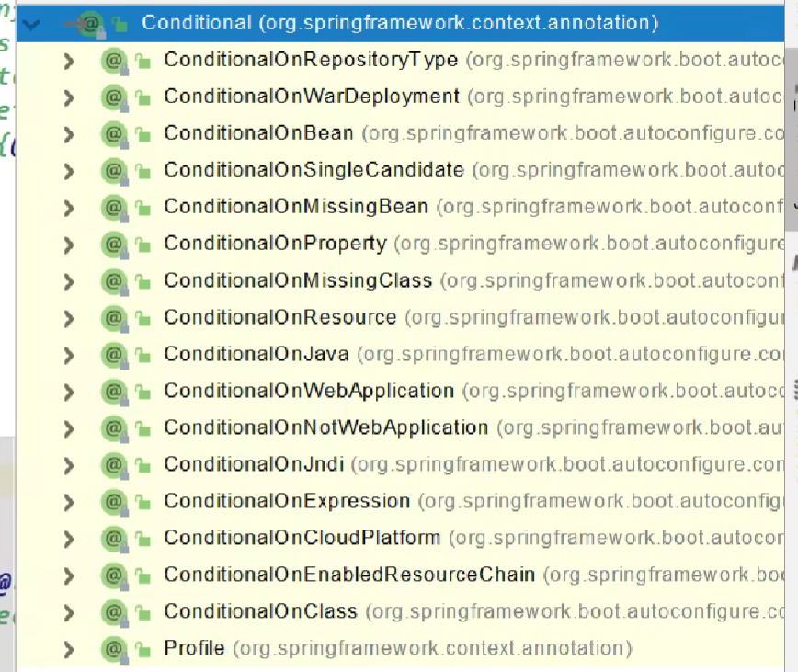Select the ConditionalOnNotWebApplication entry
798x672 pixels.
click(325, 427)
